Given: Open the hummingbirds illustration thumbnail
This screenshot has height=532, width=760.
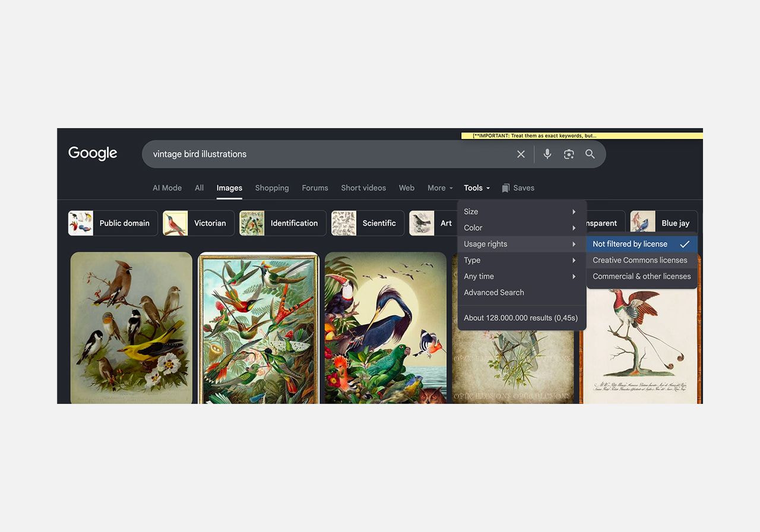Looking at the screenshot, I should point(258,328).
